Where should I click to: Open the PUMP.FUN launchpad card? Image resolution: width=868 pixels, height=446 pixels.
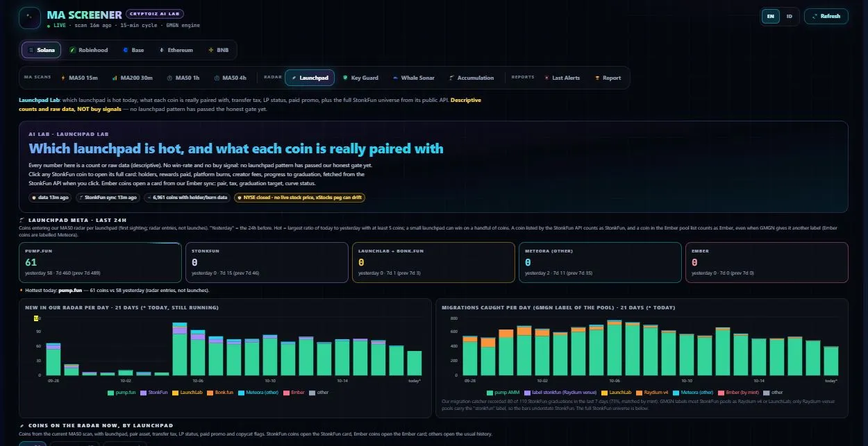tap(100, 262)
